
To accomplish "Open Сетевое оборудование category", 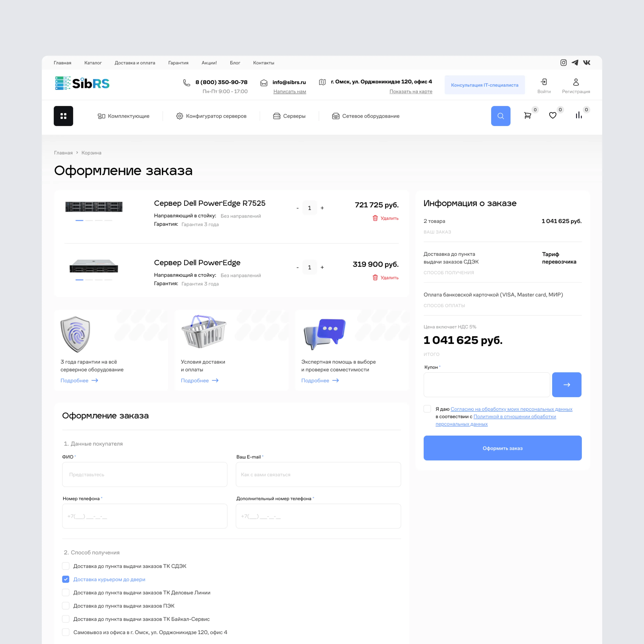I will click(x=366, y=116).
